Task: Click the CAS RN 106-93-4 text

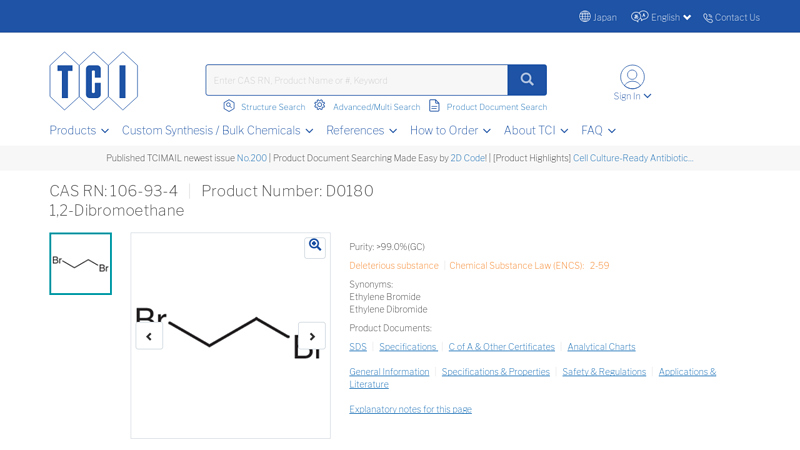Action: click(x=114, y=191)
